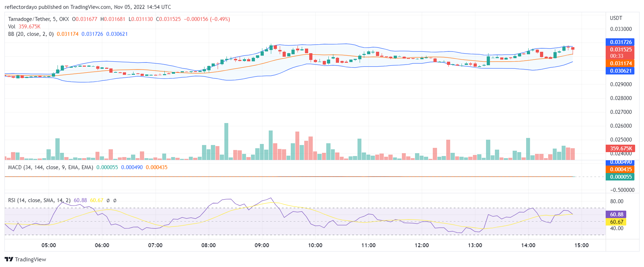The height and width of the screenshot is (267, 644).
Task: Click the yellow 60.67 value in RSI legend
Action: [97, 200]
